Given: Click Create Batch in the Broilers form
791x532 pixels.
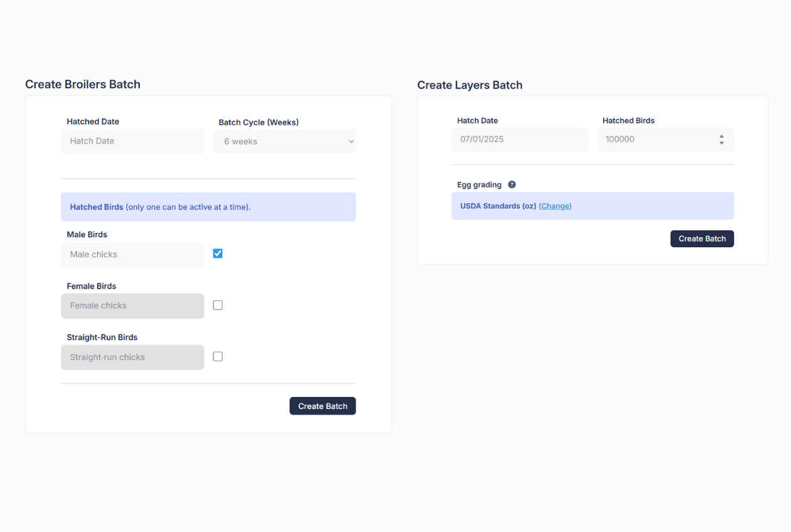Looking at the screenshot, I should tap(323, 406).
